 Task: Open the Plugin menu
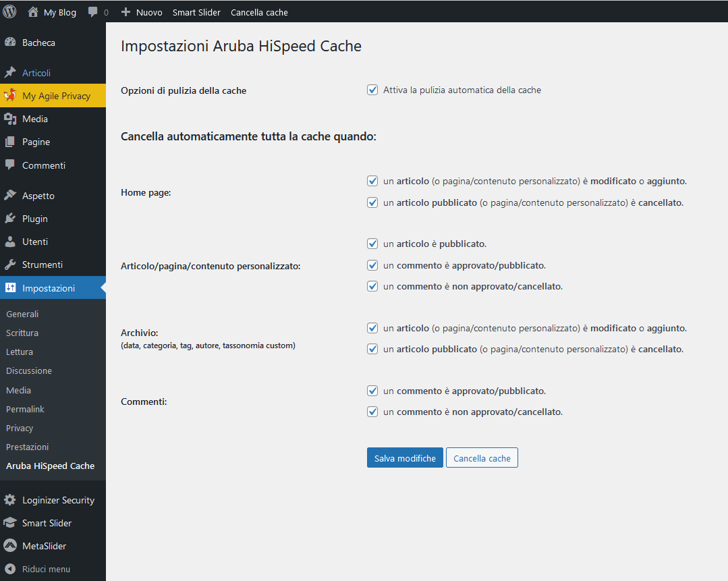(x=53, y=218)
